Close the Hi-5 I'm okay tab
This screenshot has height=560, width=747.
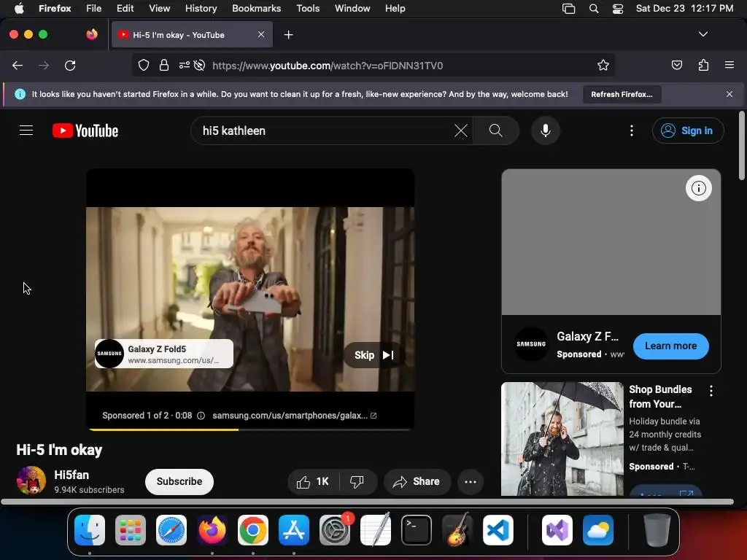(x=261, y=34)
